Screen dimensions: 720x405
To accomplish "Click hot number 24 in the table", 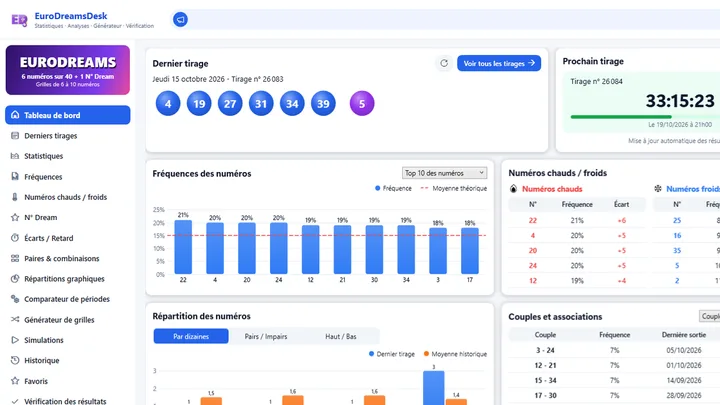I will pos(533,265).
